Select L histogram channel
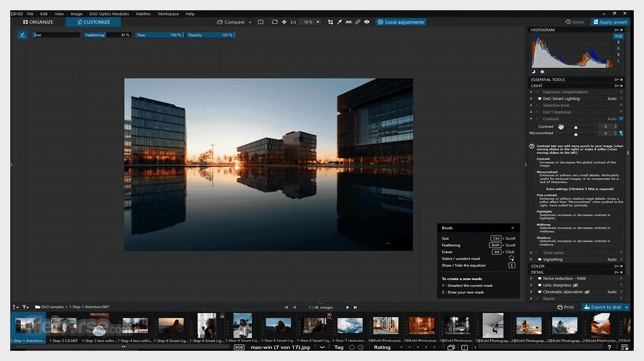This screenshot has width=644, height=361. [618, 61]
